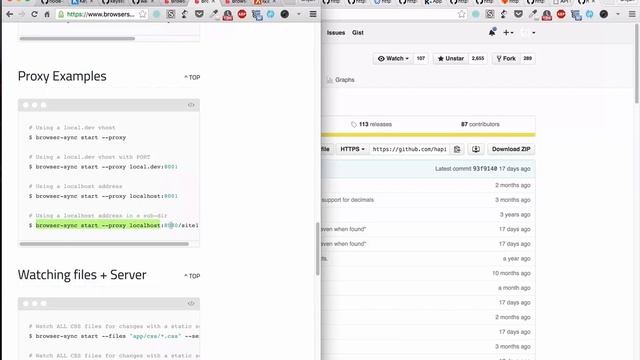
Task: View the 2,655 stargazers count
Action: [x=478, y=58]
